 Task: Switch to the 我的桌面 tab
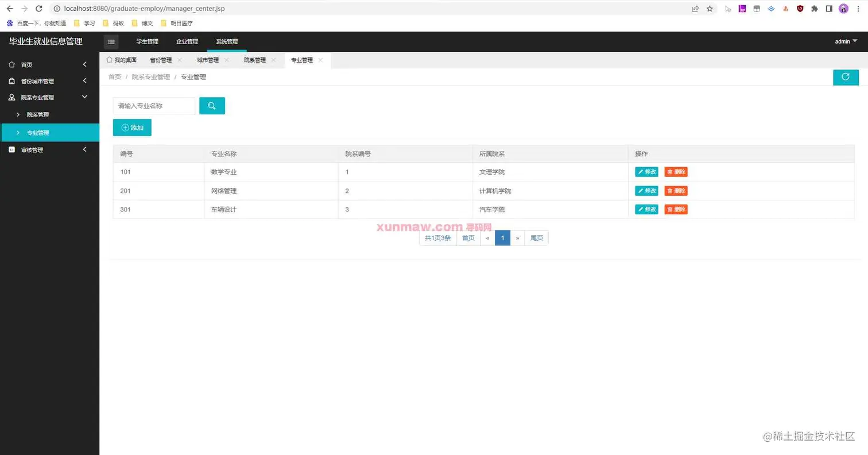pos(122,60)
